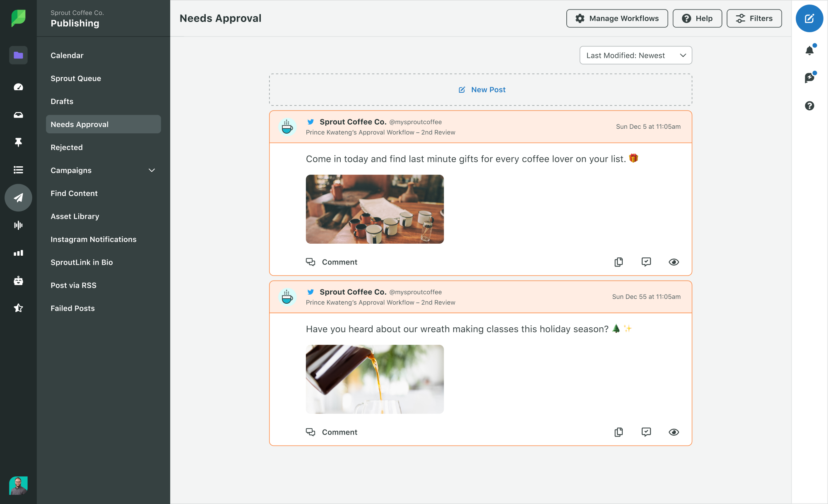Open the Reports bar chart icon

tap(18, 253)
